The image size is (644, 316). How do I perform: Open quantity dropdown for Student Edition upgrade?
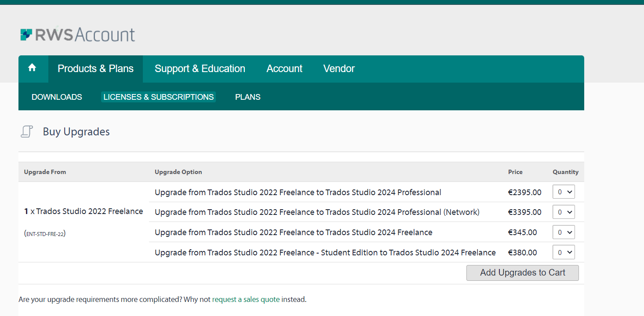point(564,252)
